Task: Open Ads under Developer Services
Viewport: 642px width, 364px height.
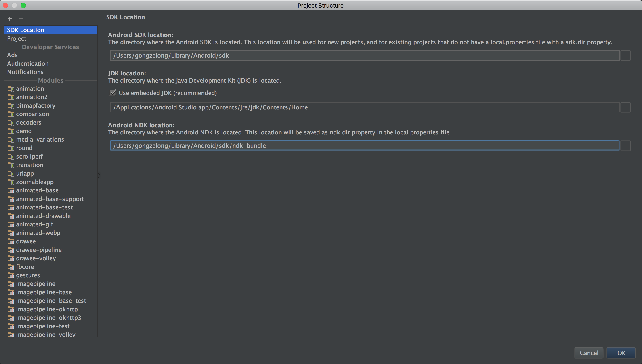Action: (x=12, y=55)
